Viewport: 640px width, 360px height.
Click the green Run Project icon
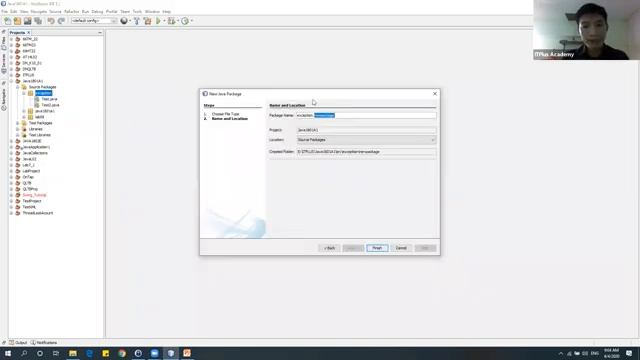coord(158,21)
